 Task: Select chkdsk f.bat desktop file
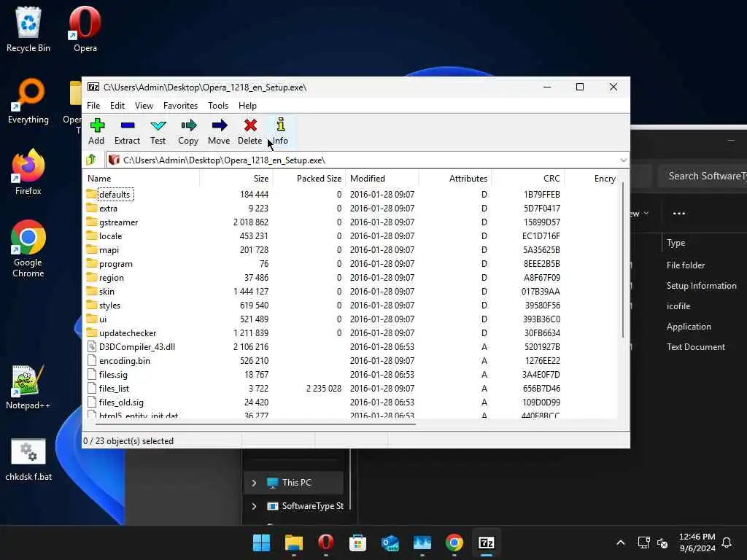tap(28, 459)
